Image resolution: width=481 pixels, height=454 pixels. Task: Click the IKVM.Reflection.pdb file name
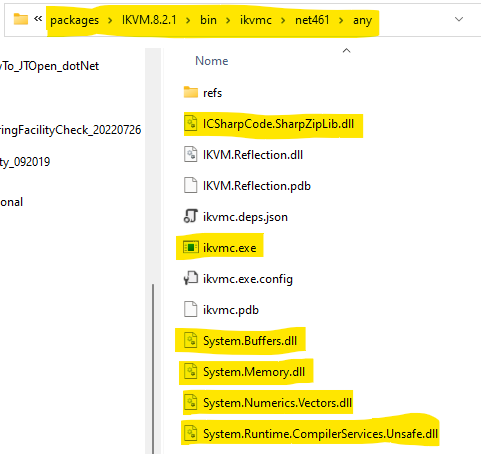(257, 186)
